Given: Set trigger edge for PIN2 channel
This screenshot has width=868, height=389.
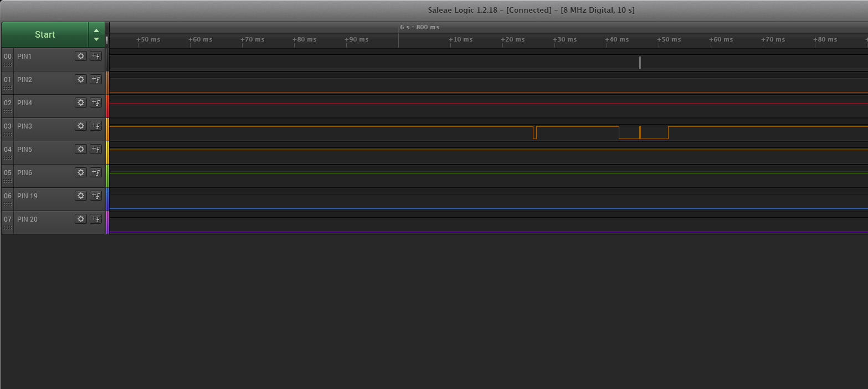Looking at the screenshot, I should point(96,79).
